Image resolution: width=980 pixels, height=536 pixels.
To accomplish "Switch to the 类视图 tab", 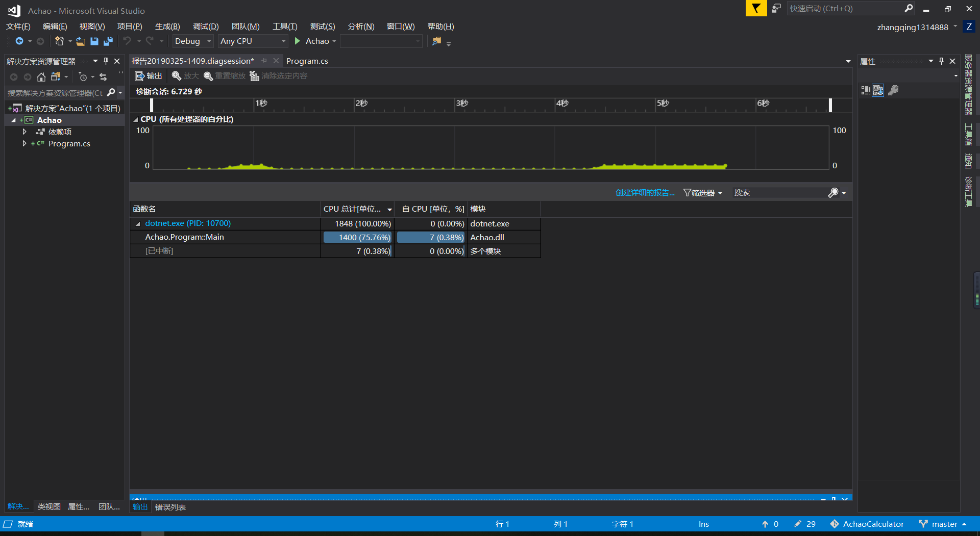I will coord(49,506).
